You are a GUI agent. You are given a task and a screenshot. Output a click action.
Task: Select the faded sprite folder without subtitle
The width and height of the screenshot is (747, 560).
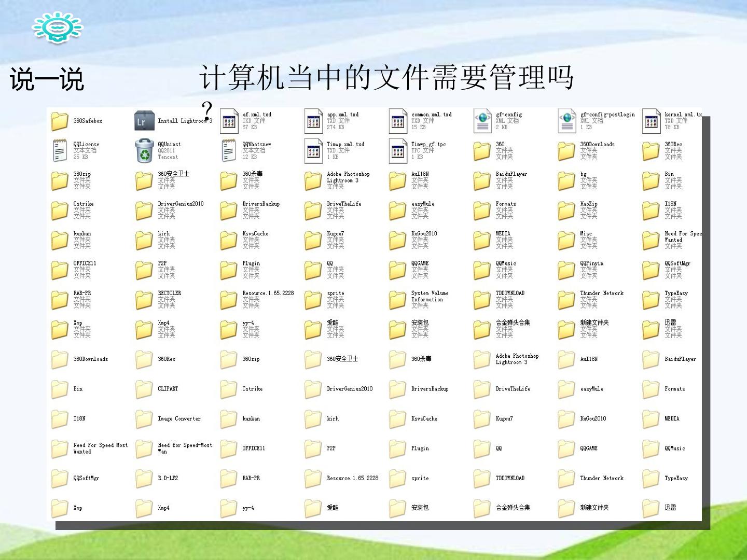pos(397,478)
